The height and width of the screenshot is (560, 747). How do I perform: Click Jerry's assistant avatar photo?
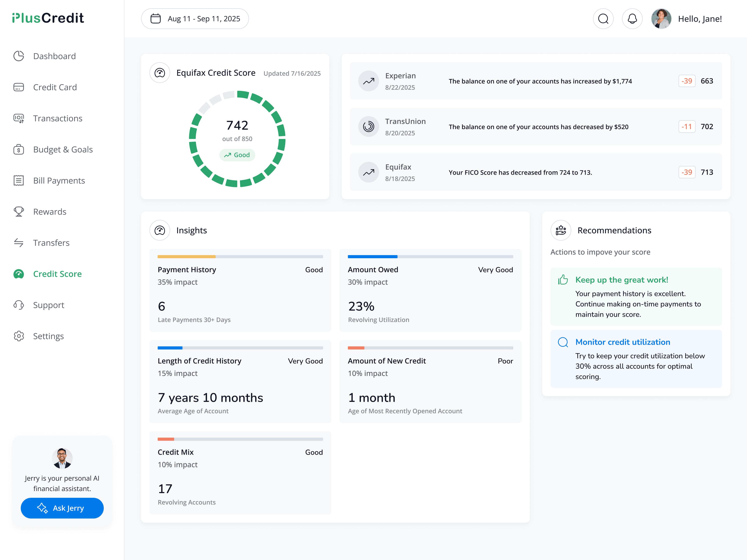62,458
